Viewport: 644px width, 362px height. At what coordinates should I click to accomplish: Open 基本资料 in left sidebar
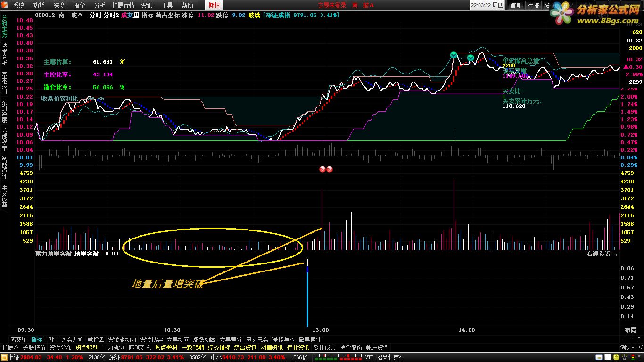point(4,83)
